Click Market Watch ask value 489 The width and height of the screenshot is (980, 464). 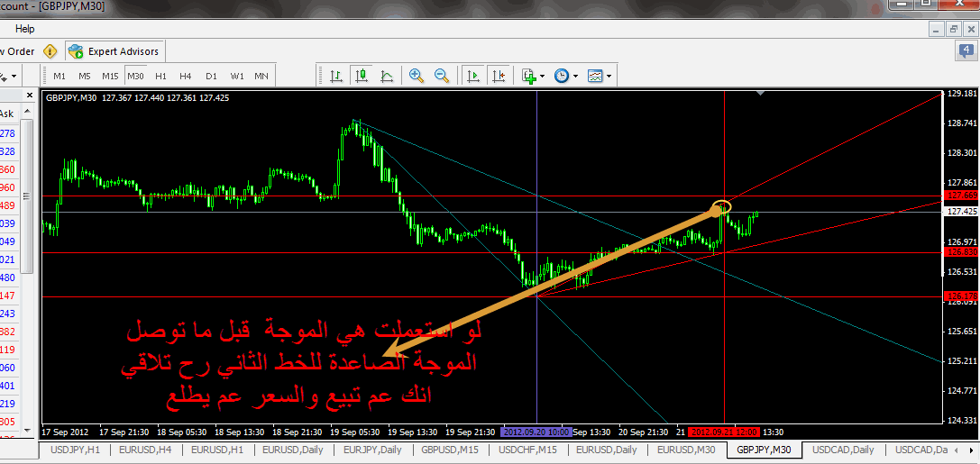(7, 205)
